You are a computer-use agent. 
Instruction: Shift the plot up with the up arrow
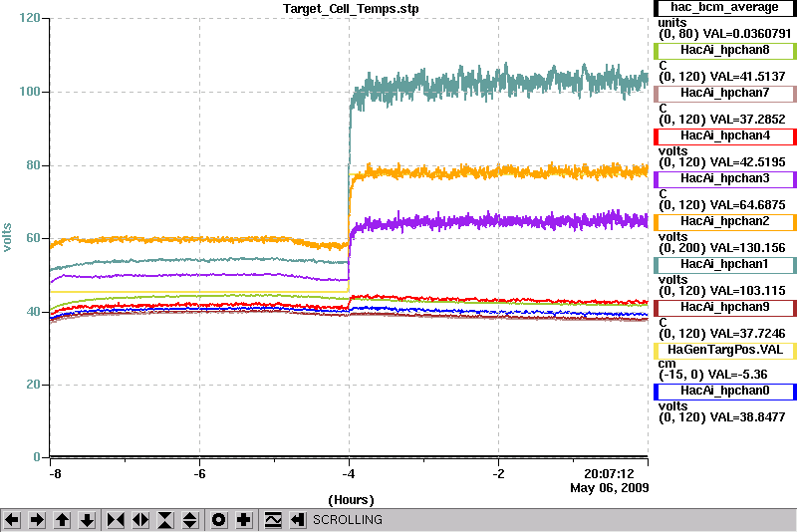pos(62,520)
